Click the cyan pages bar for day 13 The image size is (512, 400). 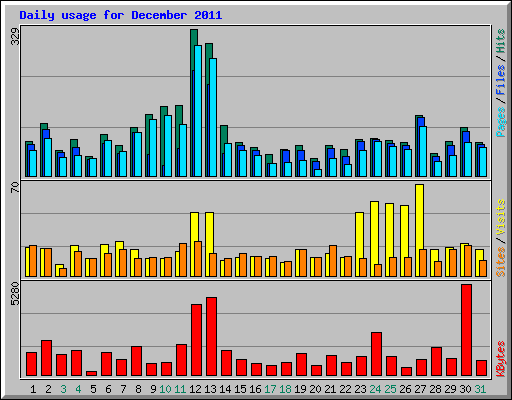213,117
